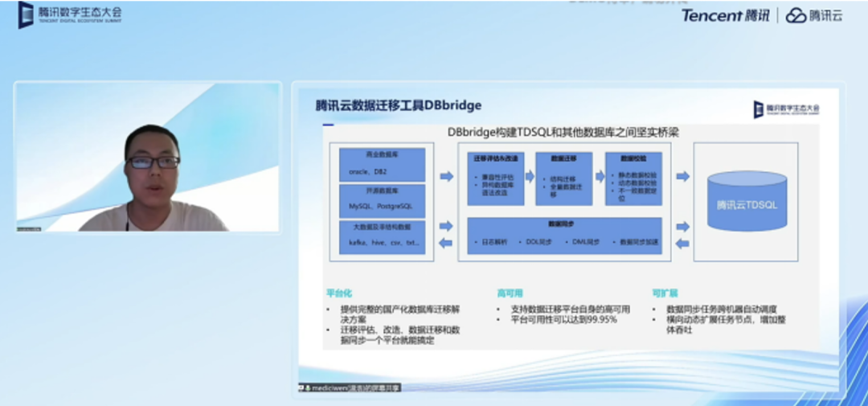Click bullet 横向动态扩展任务节点,增加整体吞吐
This screenshot has width=868, height=406.
point(726,325)
